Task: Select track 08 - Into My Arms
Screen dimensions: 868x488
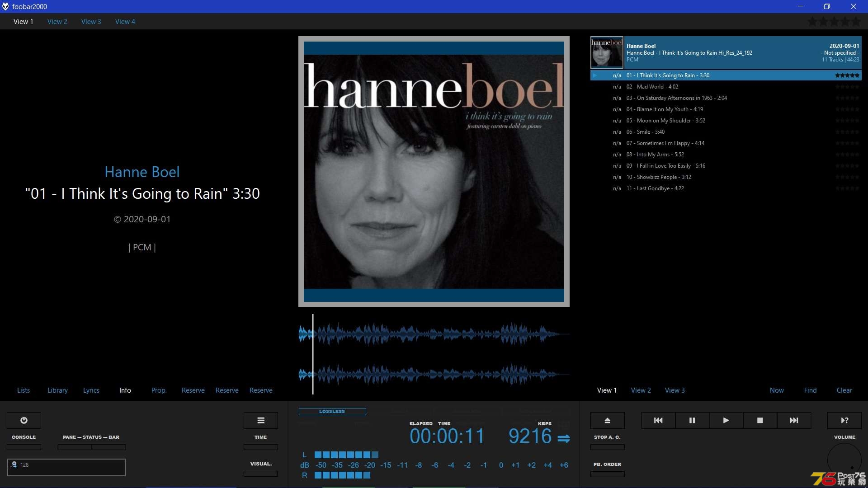Action: click(x=726, y=155)
